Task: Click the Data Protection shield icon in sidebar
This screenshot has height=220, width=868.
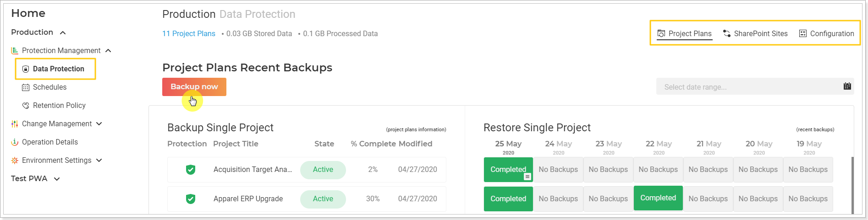Action: point(26,69)
